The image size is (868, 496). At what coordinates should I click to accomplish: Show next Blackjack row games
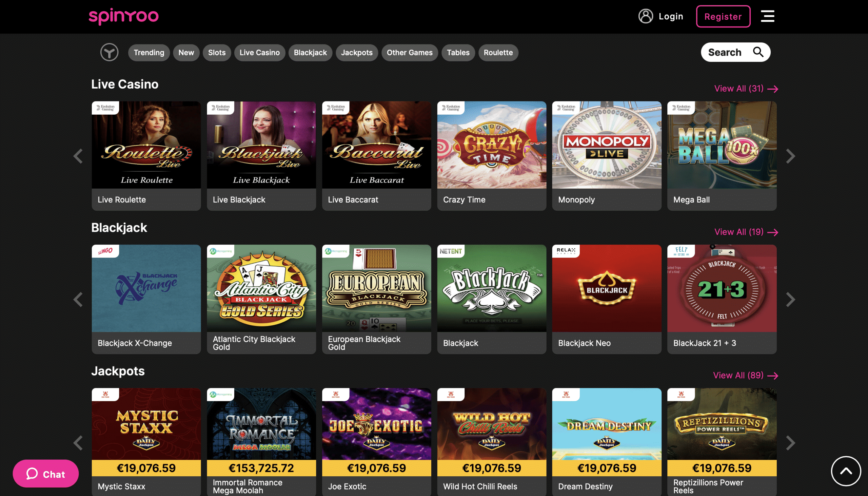[x=790, y=300]
